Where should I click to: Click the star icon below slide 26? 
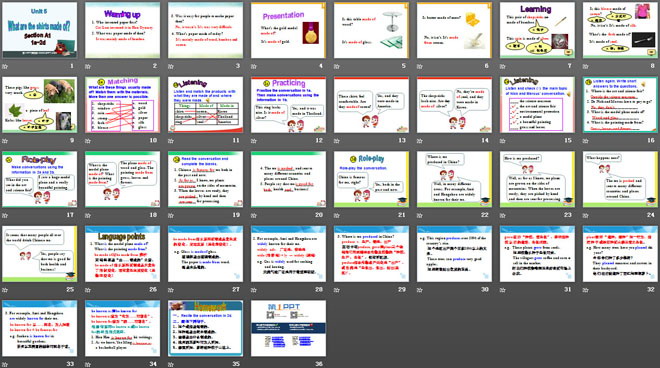(x=88, y=290)
